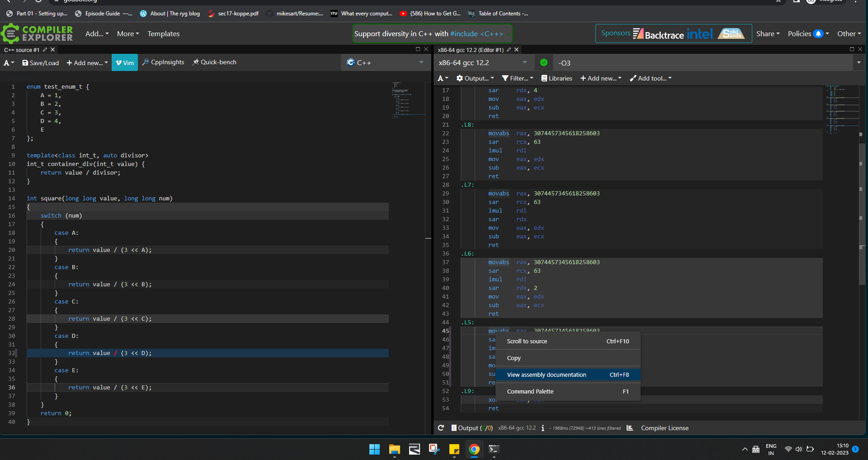Click Add new in the source pane
This screenshot has height=460, width=868.
point(87,62)
